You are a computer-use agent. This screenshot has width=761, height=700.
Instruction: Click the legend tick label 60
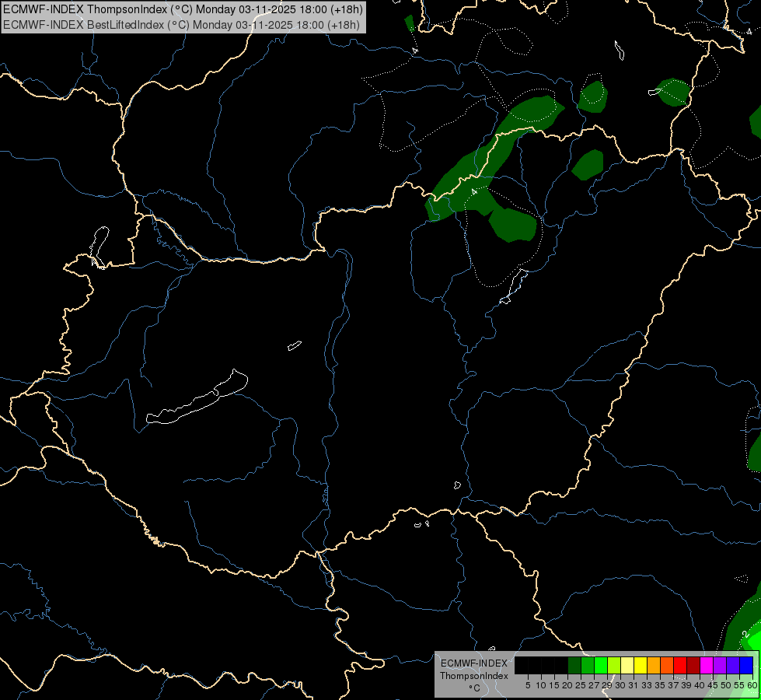[x=752, y=685]
